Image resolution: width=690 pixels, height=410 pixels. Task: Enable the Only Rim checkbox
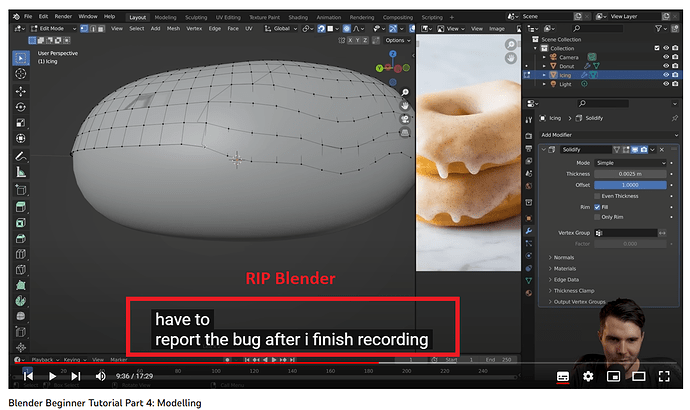click(x=597, y=217)
